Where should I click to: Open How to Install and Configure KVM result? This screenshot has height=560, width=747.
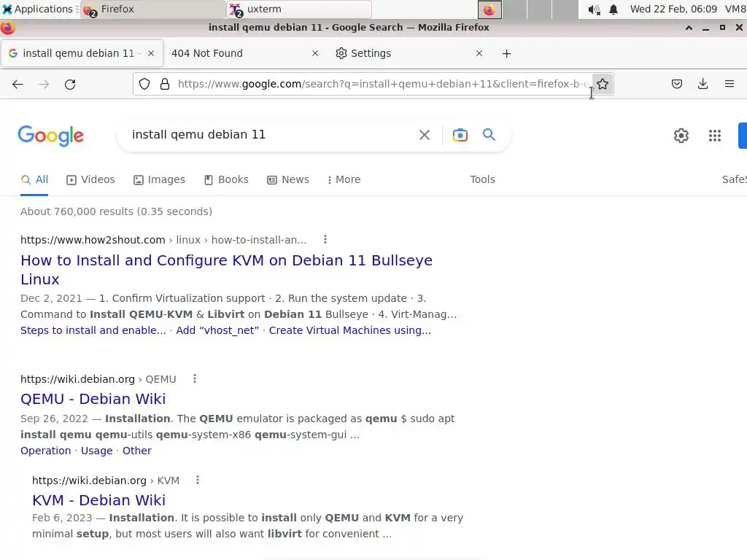(x=226, y=270)
